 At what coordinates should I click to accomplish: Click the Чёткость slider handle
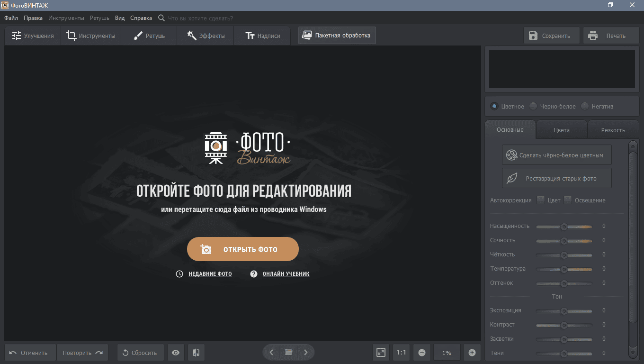[564, 255]
